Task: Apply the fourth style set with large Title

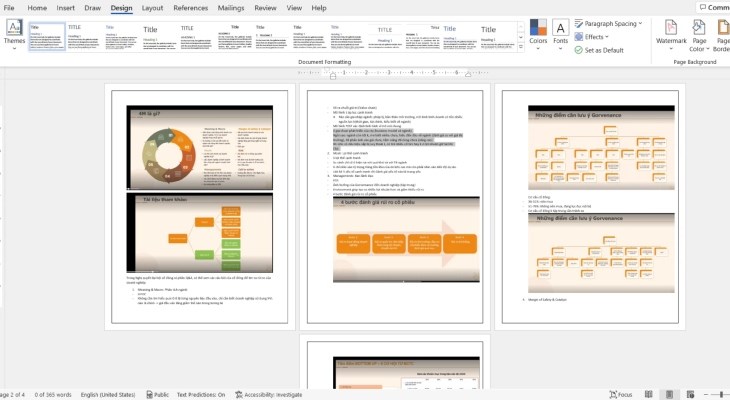Action: [160, 36]
